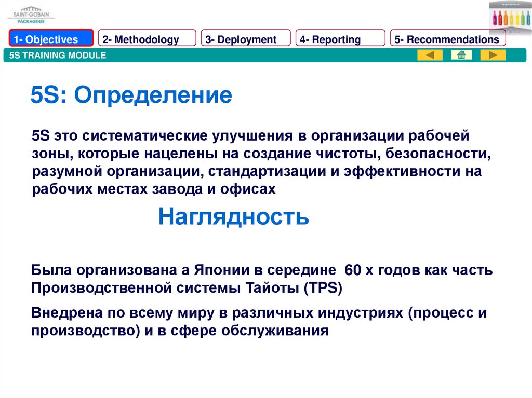Go to the 3- Deployment tab

(x=246, y=39)
